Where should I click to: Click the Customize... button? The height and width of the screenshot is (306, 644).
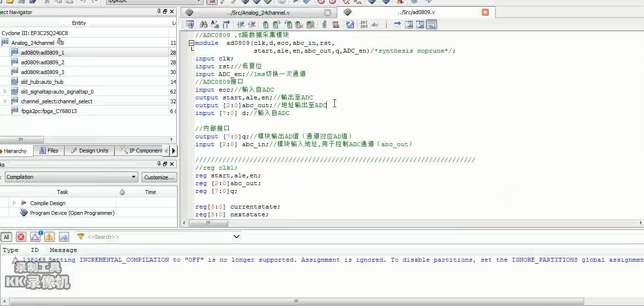(159, 177)
